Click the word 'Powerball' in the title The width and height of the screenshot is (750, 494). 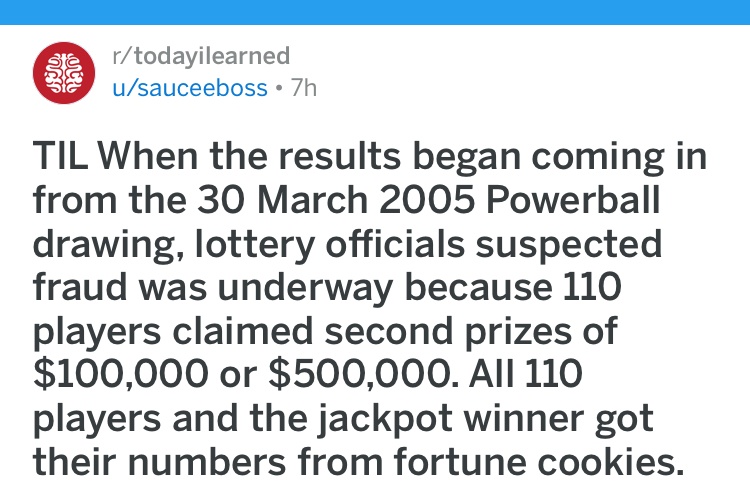point(573,199)
